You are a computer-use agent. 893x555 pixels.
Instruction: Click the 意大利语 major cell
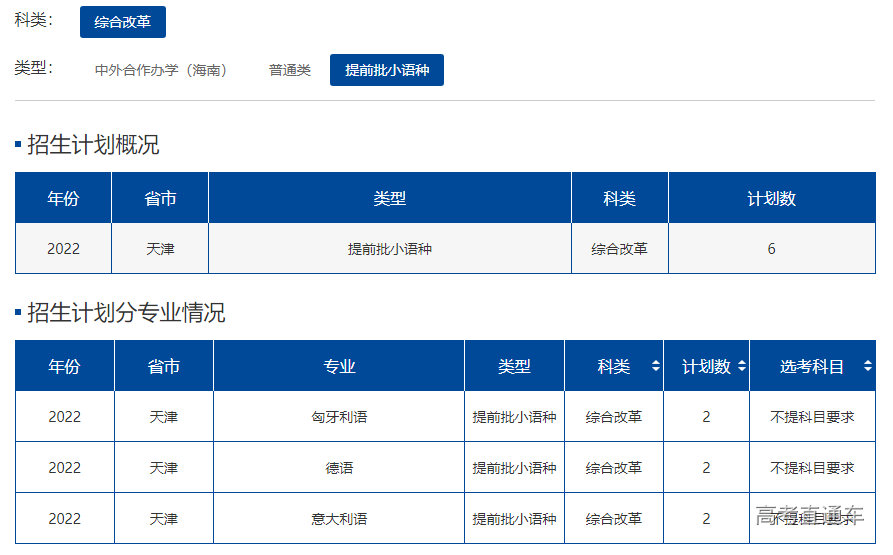click(339, 519)
